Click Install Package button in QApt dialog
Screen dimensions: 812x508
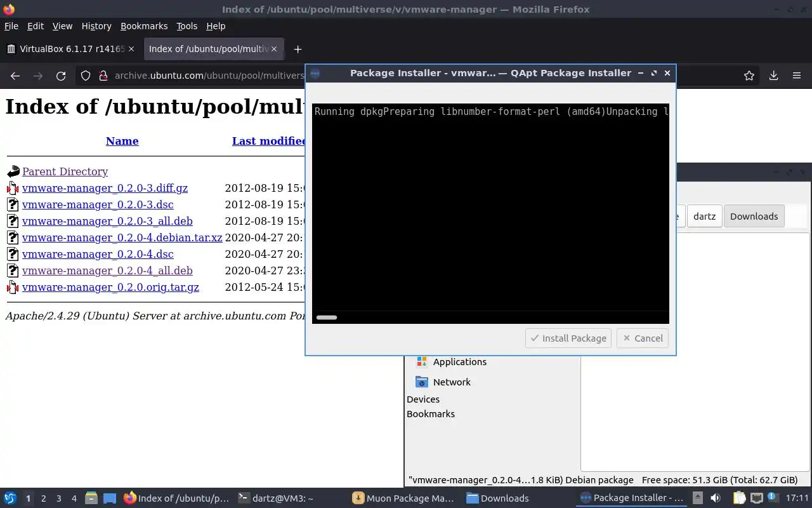pyautogui.click(x=568, y=338)
